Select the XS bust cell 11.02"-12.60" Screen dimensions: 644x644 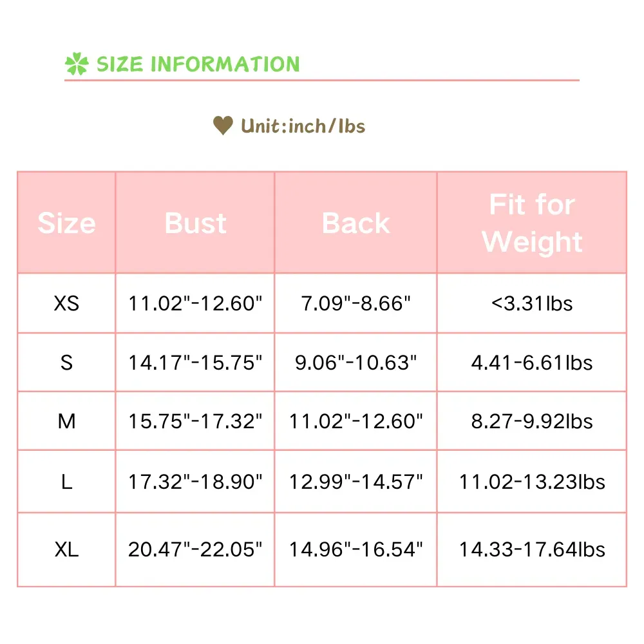pos(195,303)
